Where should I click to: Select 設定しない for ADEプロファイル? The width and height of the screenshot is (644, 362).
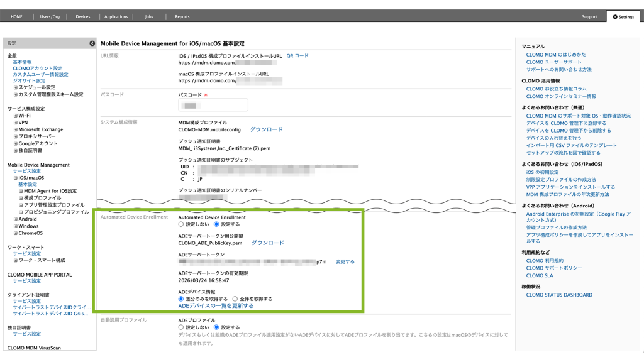tap(180, 327)
